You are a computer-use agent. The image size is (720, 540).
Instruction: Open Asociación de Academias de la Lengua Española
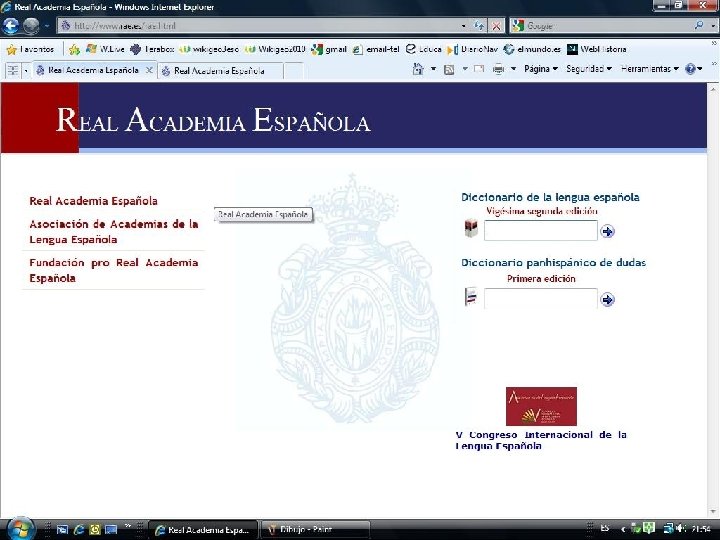pos(114,232)
